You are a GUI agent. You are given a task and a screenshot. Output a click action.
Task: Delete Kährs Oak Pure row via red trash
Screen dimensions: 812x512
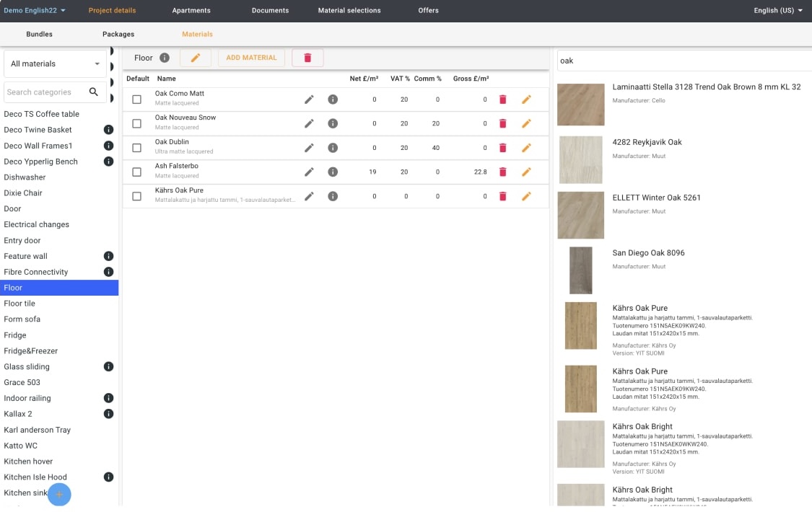[x=502, y=196]
